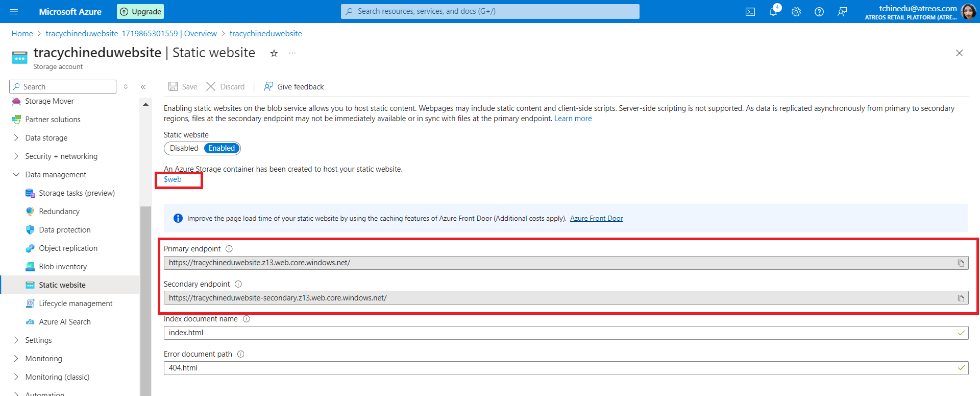980x396 pixels.
Task: Follow the Azure Front Door link
Action: [x=596, y=219]
